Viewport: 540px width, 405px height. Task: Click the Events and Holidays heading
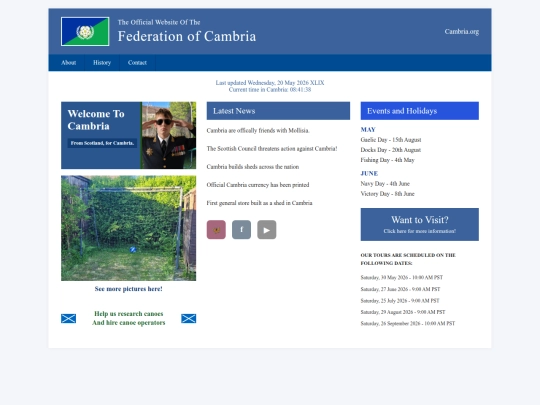[419, 111]
